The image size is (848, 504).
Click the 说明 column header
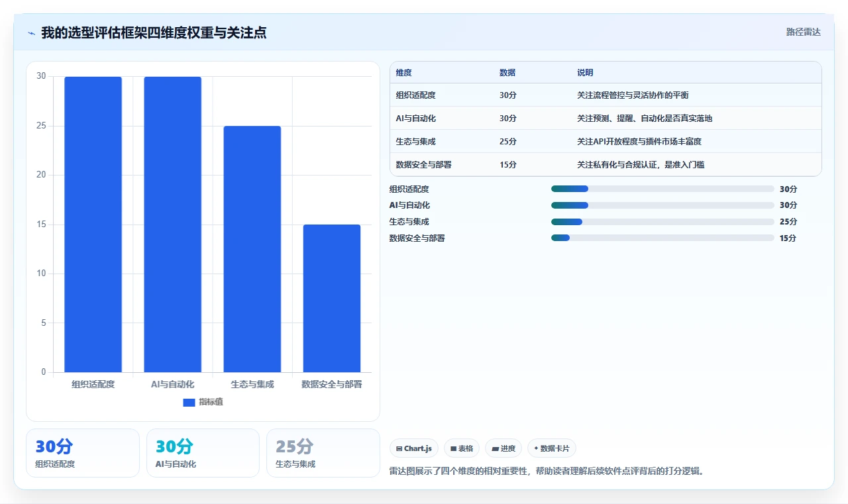585,73
